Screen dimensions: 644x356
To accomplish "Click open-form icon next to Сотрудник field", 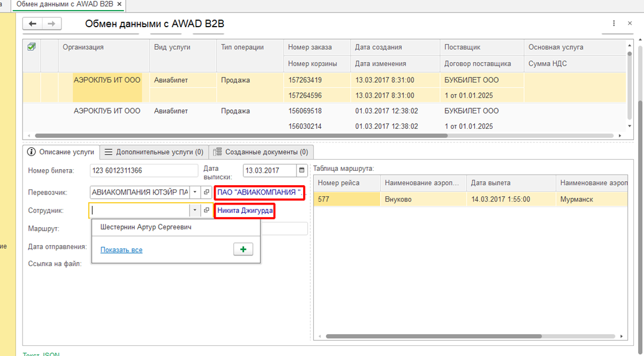I will tap(206, 210).
